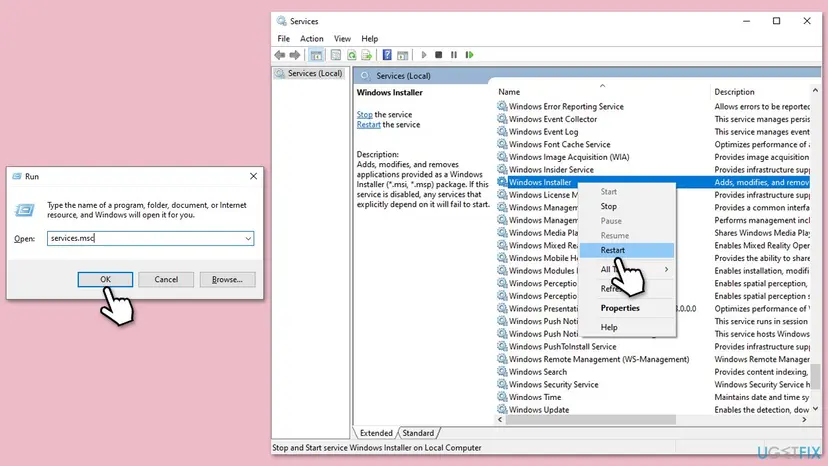
Task: Select the Windows Installer service row
Action: tap(653, 182)
